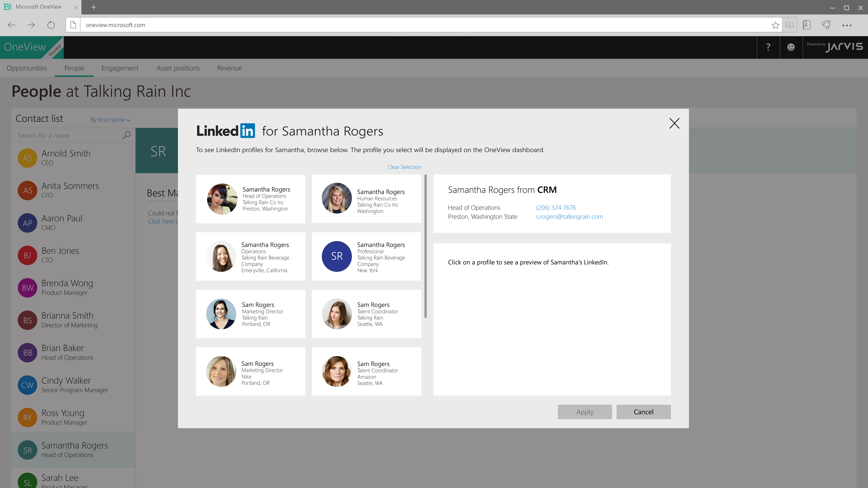
Task: Click the Search for a name field
Action: [x=67, y=135]
